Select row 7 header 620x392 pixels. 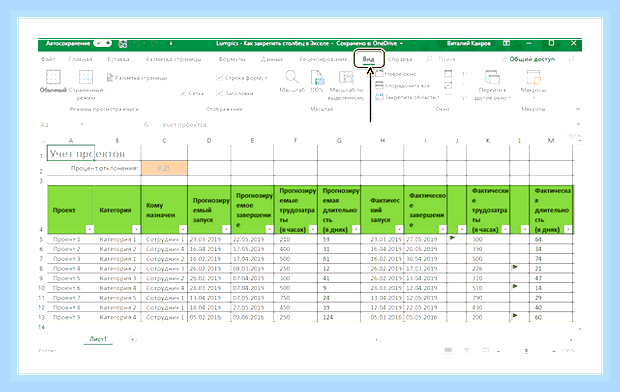[42, 259]
